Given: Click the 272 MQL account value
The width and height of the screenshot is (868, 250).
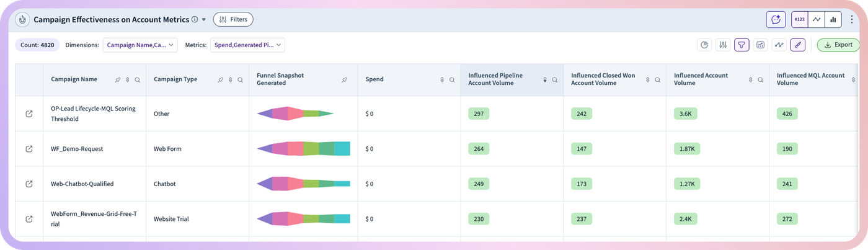Looking at the screenshot, I should 787,219.
